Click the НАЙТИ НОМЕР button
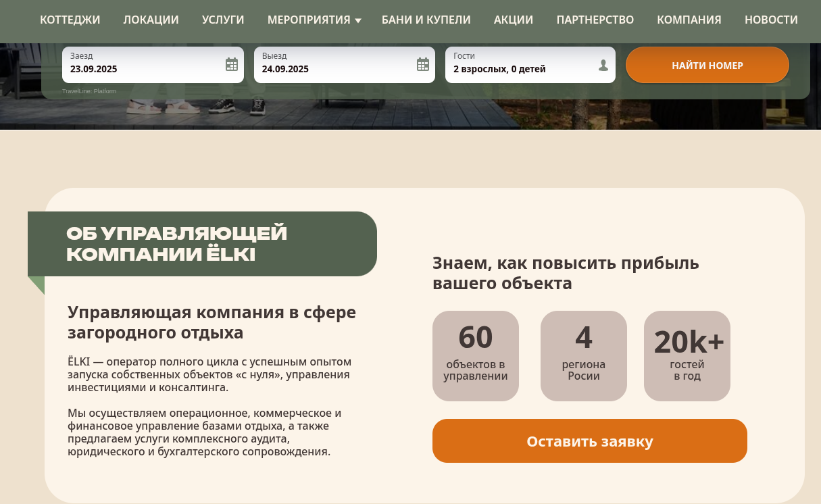Screen dimensions: 821x504 tap(707, 65)
